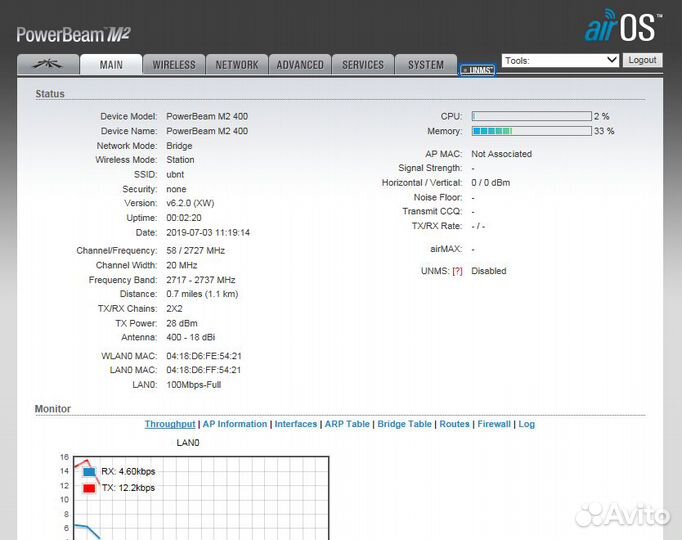The width and height of the screenshot is (682, 540).
Task: Open the Firewall monitor link
Action: pos(494,424)
